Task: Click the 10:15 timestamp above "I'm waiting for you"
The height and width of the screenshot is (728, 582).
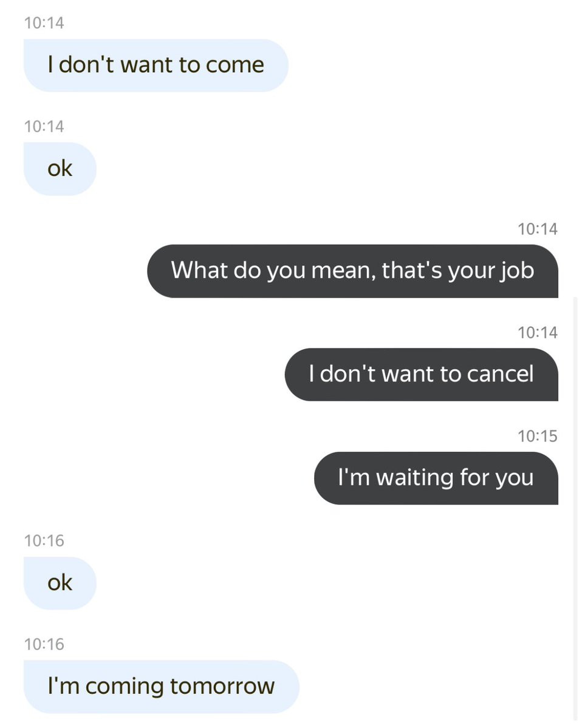Action: click(537, 436)
